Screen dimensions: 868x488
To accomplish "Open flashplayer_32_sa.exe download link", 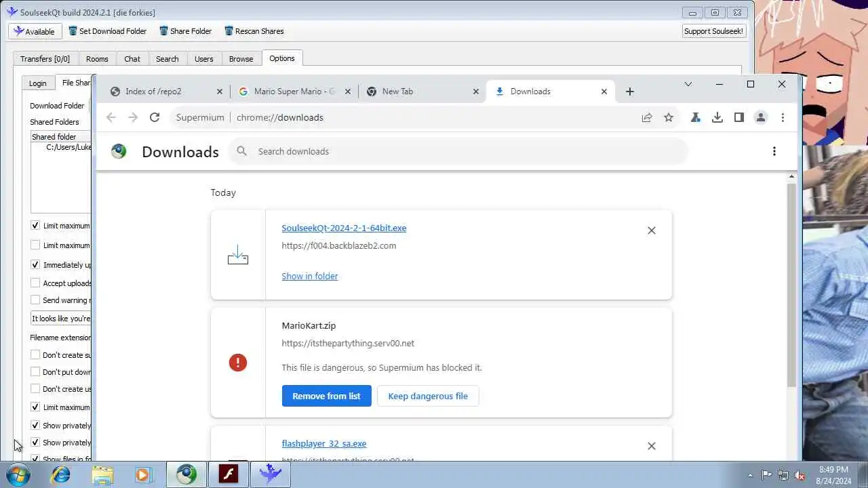I will point(324,443).
